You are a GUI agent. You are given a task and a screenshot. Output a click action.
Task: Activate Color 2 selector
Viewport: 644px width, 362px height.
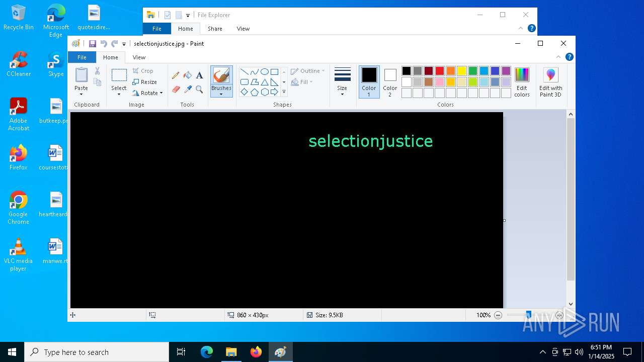click(x=390, y=82)
